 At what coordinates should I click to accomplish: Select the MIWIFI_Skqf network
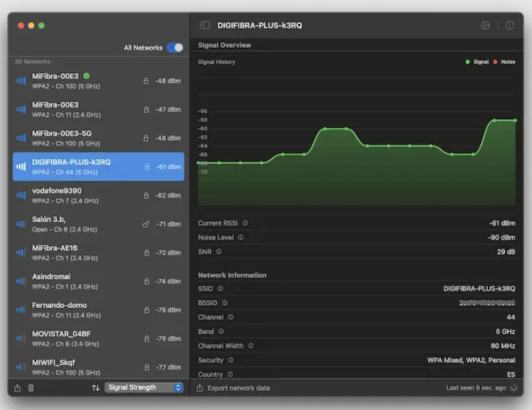[98, 367]
